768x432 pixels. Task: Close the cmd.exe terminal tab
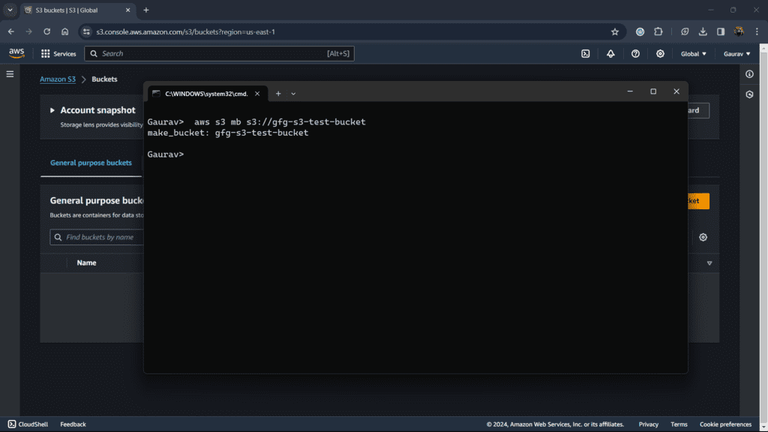pyautogui.click(x=257, y=94)
